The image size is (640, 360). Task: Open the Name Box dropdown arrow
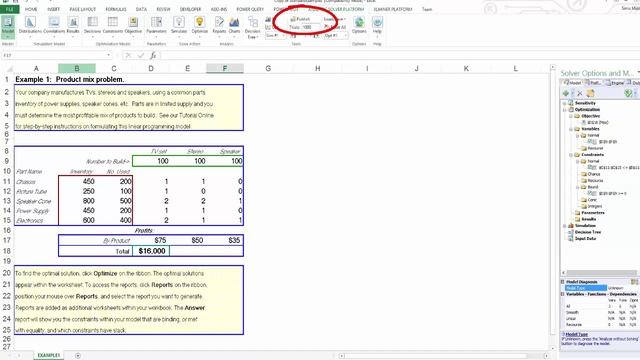(109, 56)
